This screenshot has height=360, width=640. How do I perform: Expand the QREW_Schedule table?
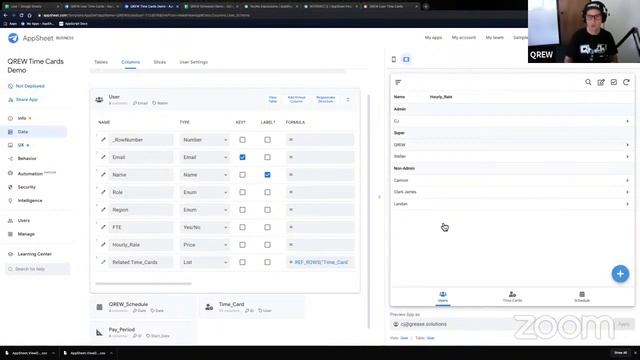tap(142, 307)
